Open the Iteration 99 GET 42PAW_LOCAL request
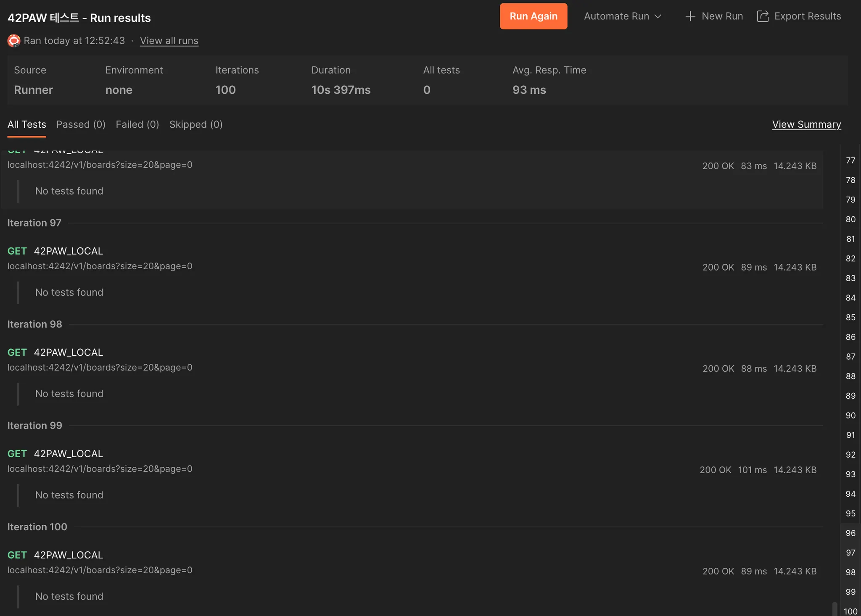 click(x=68, y=454)
